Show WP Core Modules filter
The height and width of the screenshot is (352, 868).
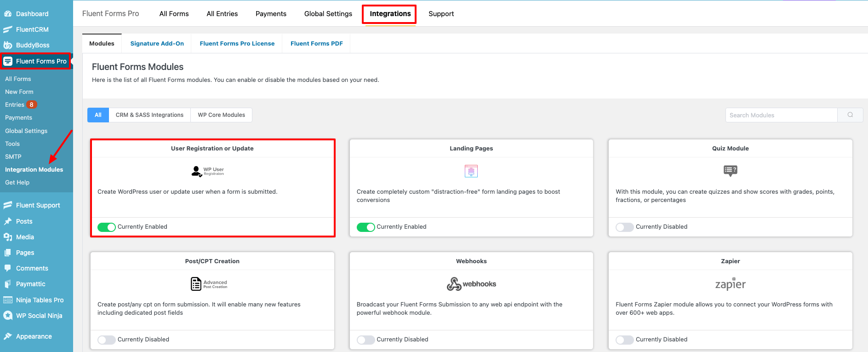pos(221,115)
